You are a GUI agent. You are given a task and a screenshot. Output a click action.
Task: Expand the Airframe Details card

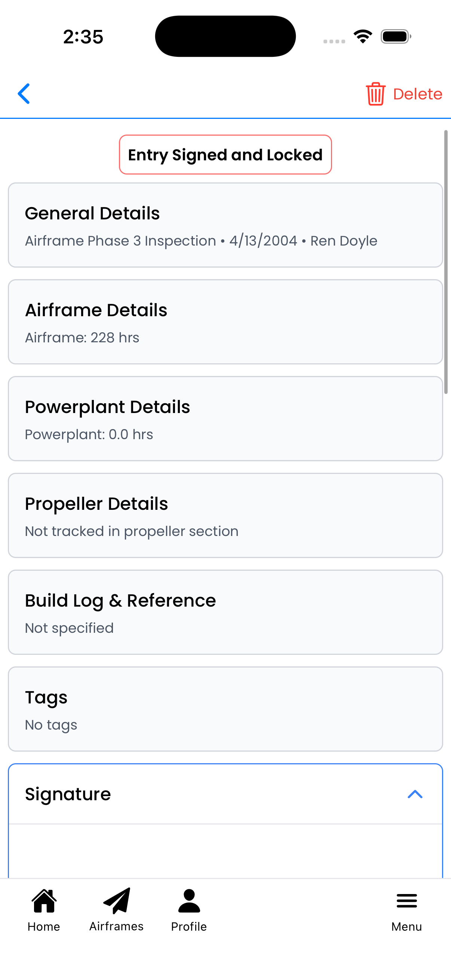[x=225, y=322]
